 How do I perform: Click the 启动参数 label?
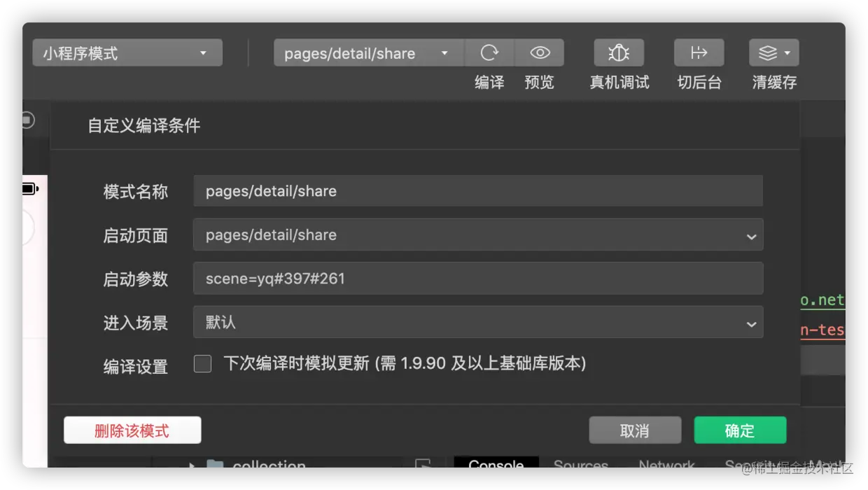tap(136, 279)
